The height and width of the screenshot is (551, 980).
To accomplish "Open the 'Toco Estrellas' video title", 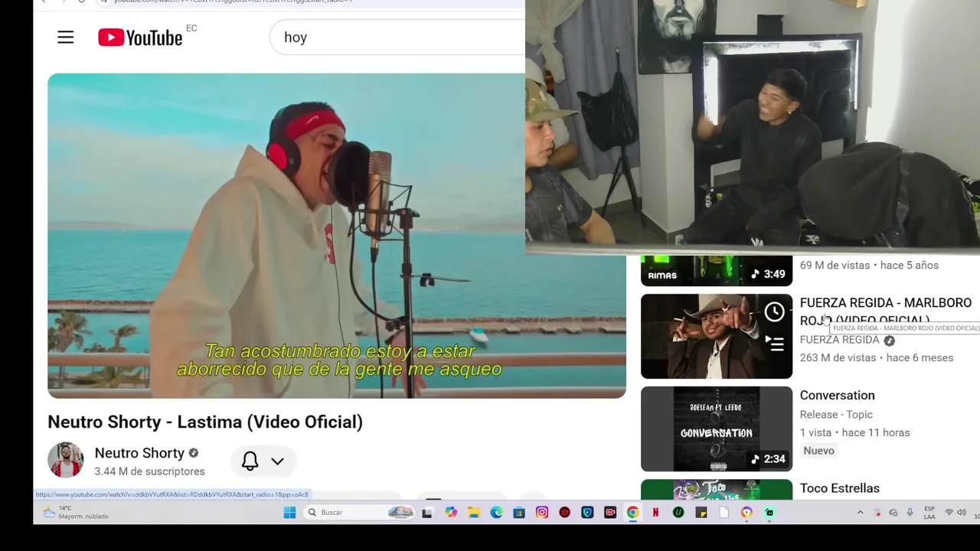I will coord(839,488).
